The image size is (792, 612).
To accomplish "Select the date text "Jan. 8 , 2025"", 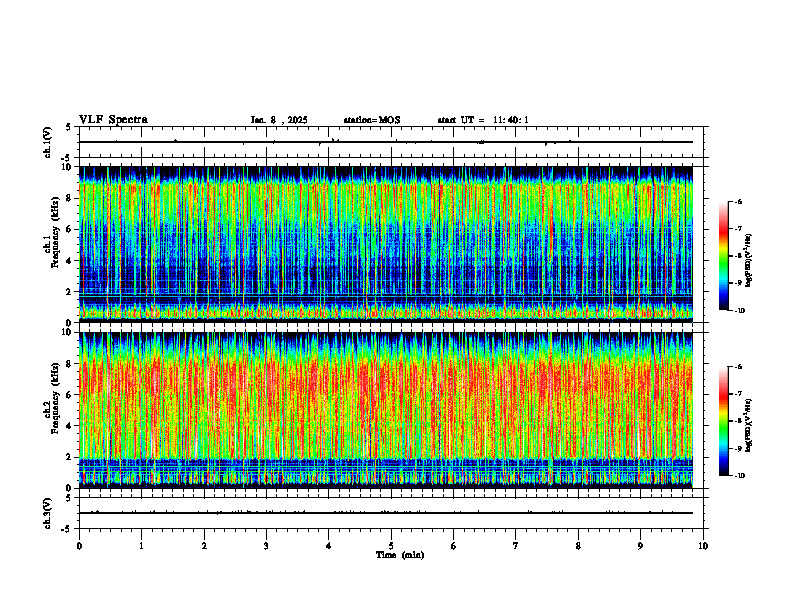I will coord(279,120).
